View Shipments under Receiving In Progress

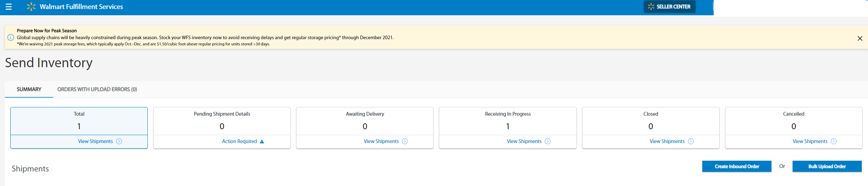pos(524,141)
